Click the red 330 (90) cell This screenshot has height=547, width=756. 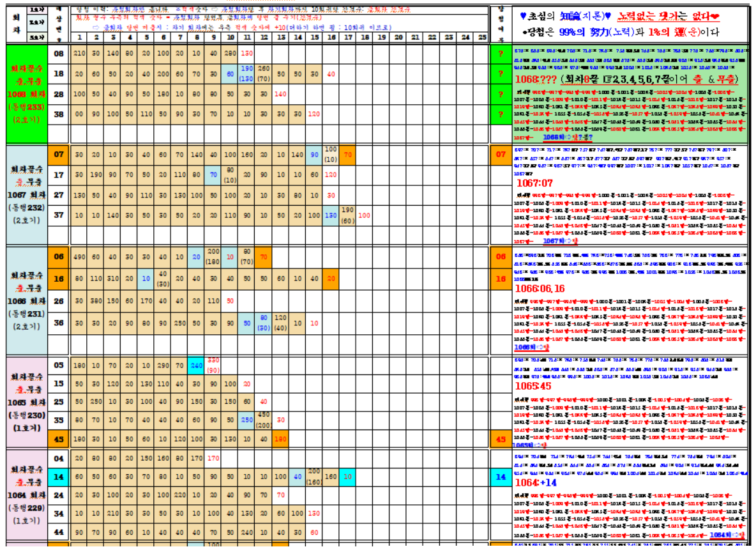click(x=213, y=366)
